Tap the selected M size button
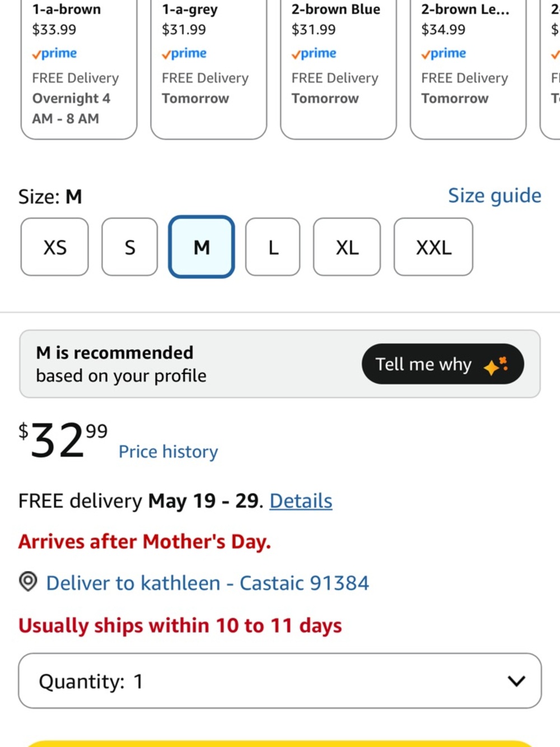 pos(202,247)
